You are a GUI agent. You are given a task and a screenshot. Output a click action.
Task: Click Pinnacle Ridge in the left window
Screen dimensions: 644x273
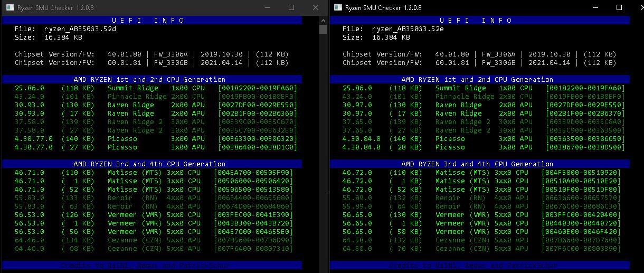pos(137,97)
